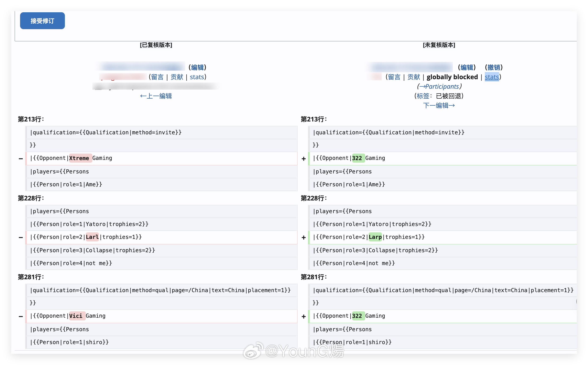The width and height of the screenshot is (588, 365).
Task: Click 第281行 heading in 未复核版本 column
Action: click(314, 277)
